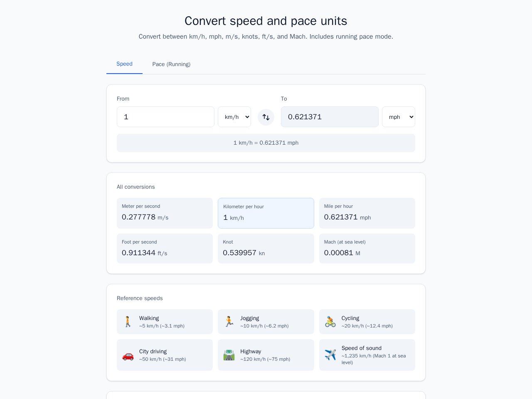532x399 pixels.
Task: Click '~10 km/h (~6.2 mph)' jogging text
Action: click(x=264, y=326)
